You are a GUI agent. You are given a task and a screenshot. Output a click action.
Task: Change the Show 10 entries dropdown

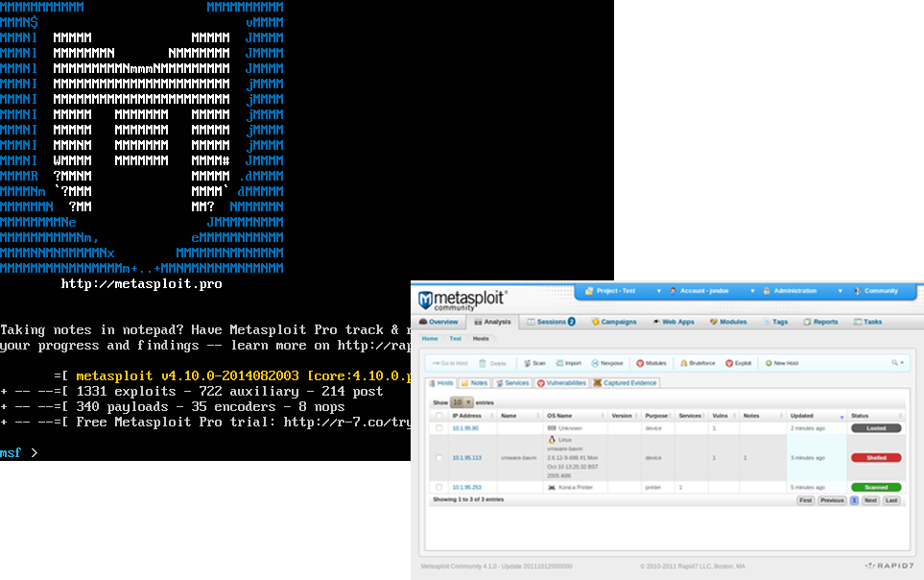coord(462,402)
